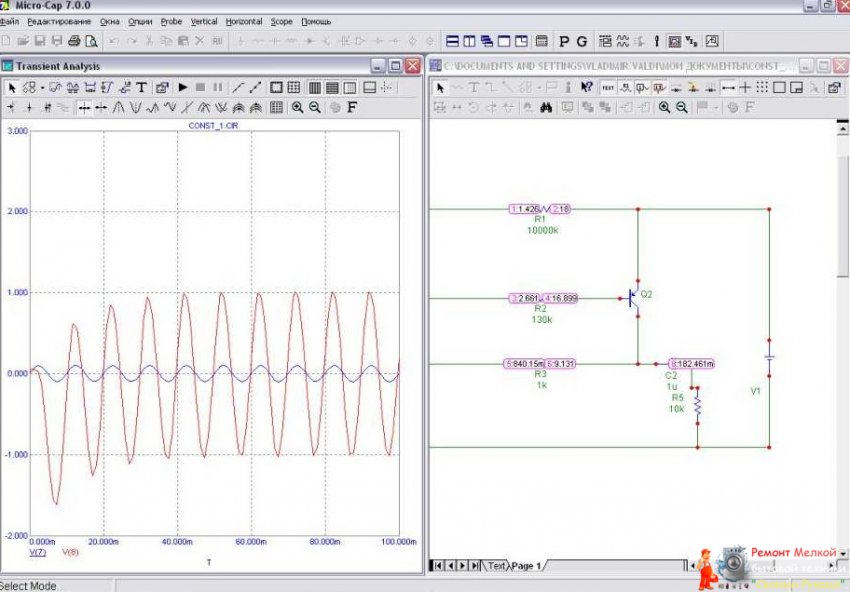Toggle the schematic TEXT display button
Viewport: 850px width, 592px height.
click(x=607, y=88)
